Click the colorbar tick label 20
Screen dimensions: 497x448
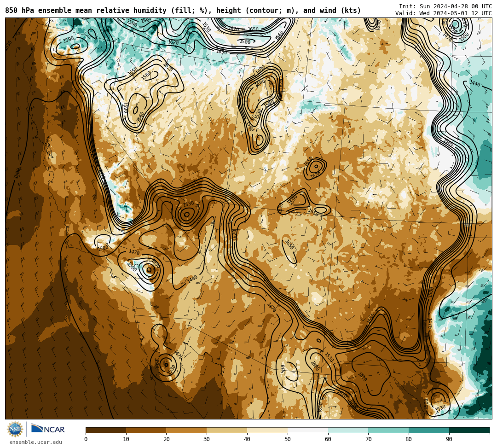[x=167, y=439]
